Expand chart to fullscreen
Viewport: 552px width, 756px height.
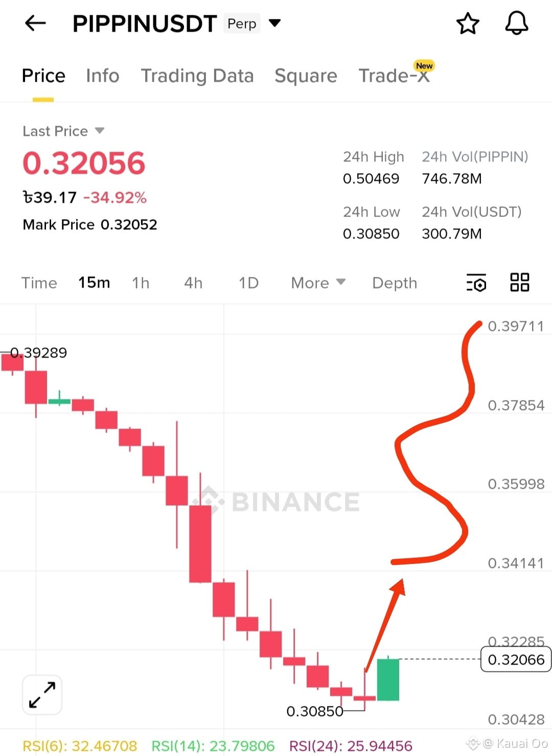[x=42, y=695]
